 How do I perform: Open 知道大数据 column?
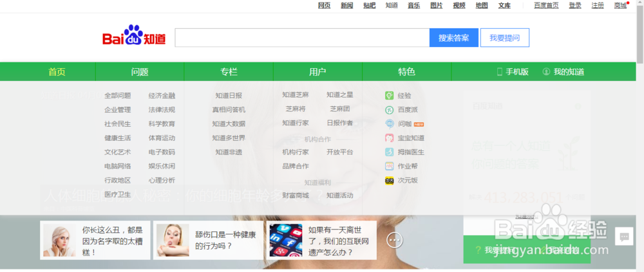229,124
